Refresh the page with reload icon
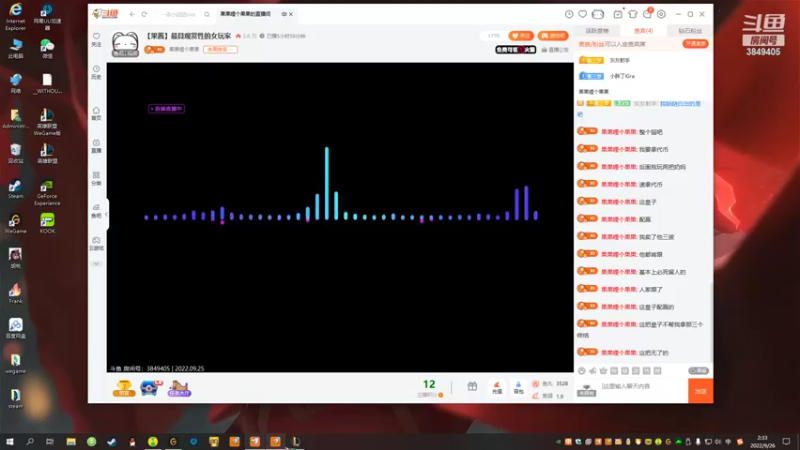The height and width of the screenshot is (450, 800). [144, 14]
